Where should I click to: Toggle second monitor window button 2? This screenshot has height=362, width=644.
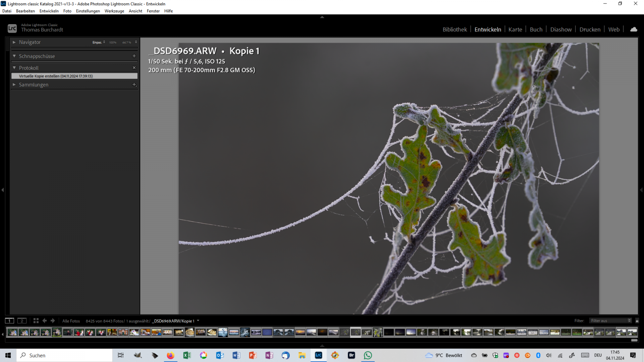click(22, 321)
